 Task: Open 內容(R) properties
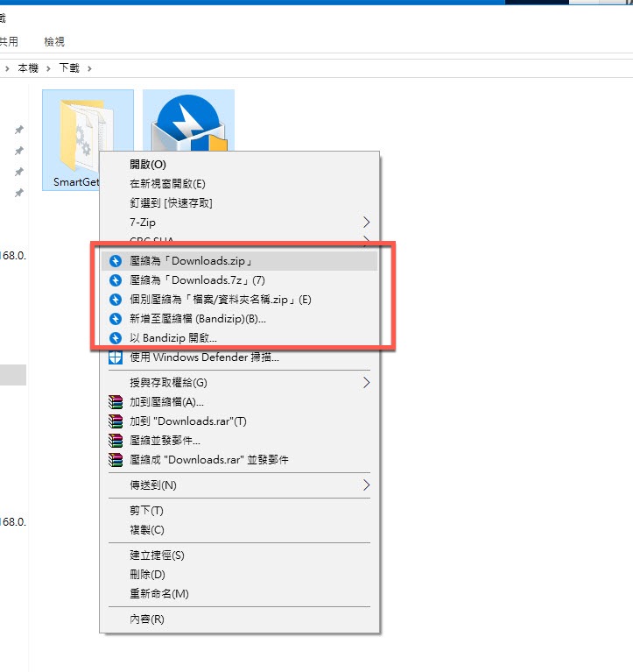tap(240, 619)
